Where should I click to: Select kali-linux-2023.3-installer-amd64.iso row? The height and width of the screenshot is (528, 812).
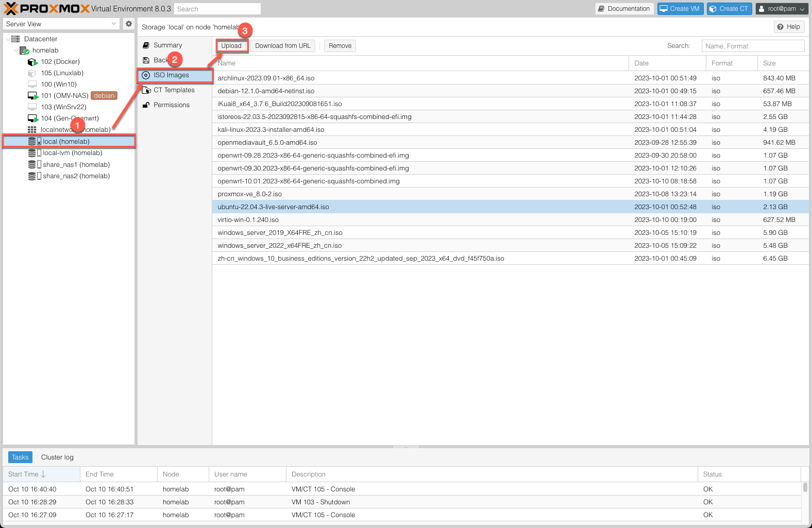pos(510,130)
